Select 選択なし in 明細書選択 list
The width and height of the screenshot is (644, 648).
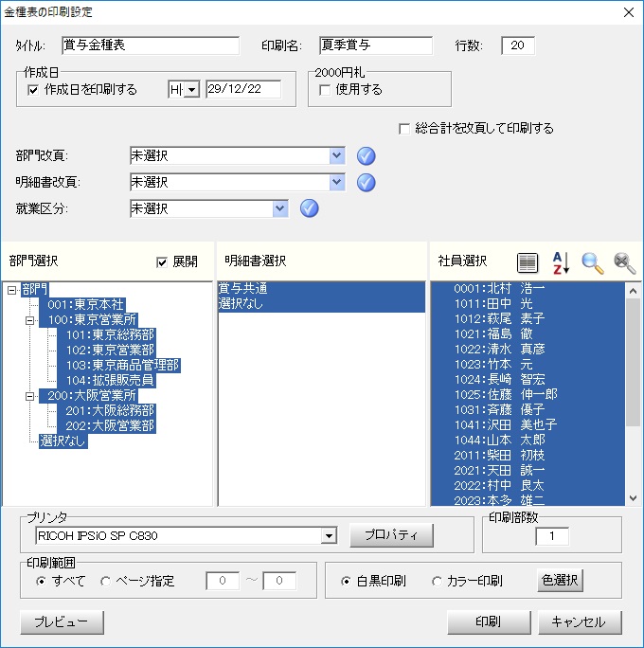click(x=321, y=304)
